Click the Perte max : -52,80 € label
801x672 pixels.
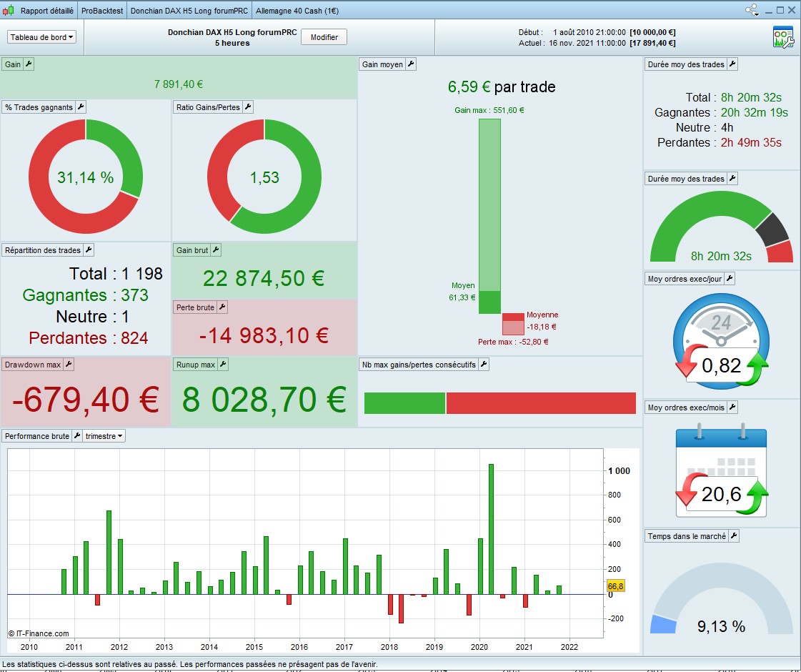[513, 342]
